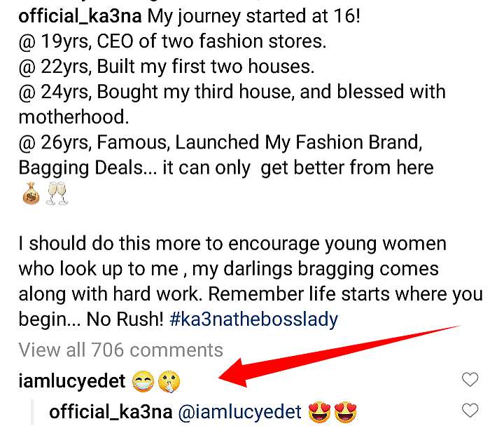Click the money bag emoji in caption
Screen dimensions: 504x426
pyautogui.click(x=30, y=195)
